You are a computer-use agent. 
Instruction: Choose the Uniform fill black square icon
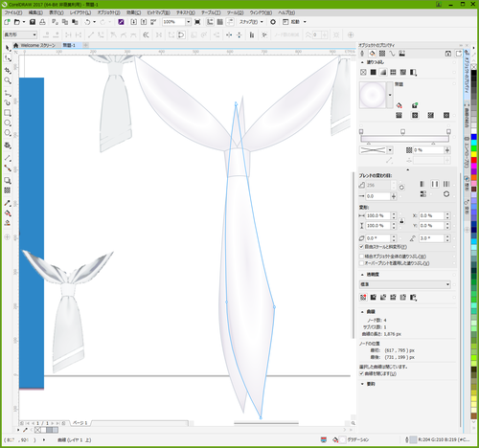click(373, 73)
